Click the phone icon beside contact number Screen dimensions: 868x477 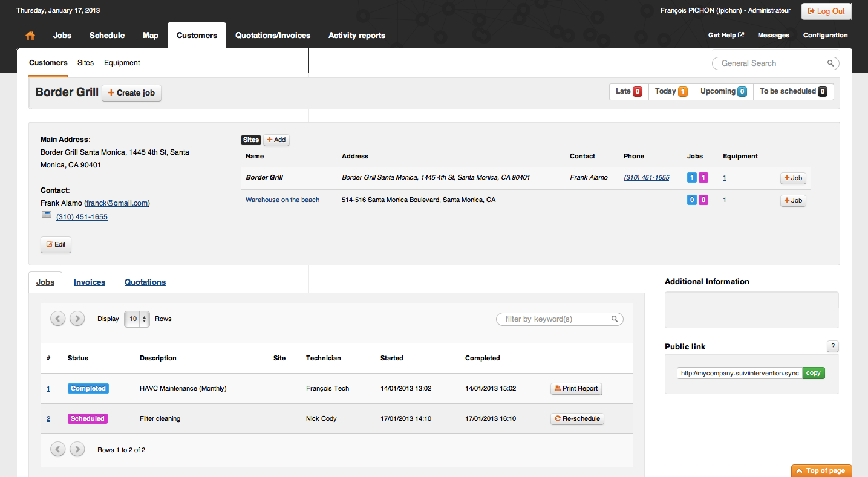pyautogui.click(x=47, y=215)
